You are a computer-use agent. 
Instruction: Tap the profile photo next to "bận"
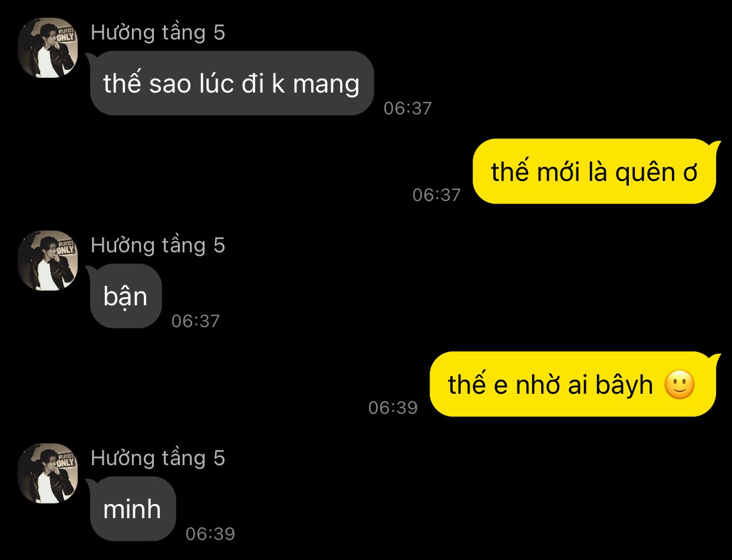click(x=48, y=261)
